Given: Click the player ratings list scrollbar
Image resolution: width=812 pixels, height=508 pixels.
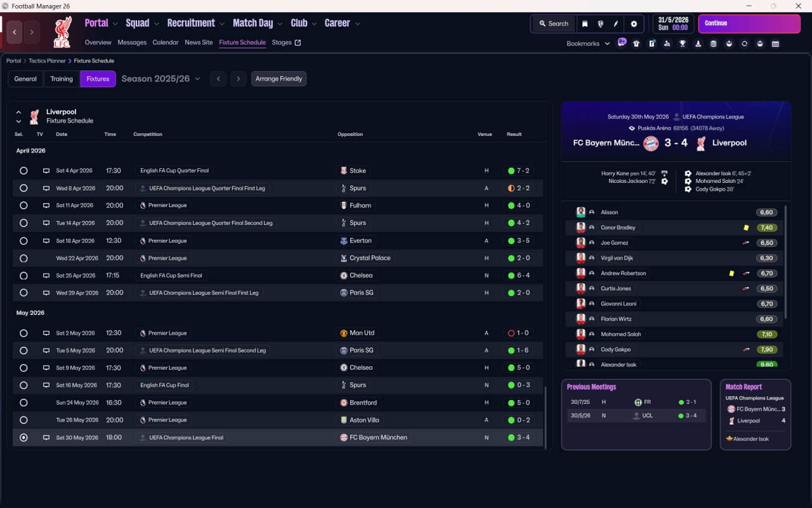Looking at the screenshot, I should pyautogui.click(x=785, y=262).
